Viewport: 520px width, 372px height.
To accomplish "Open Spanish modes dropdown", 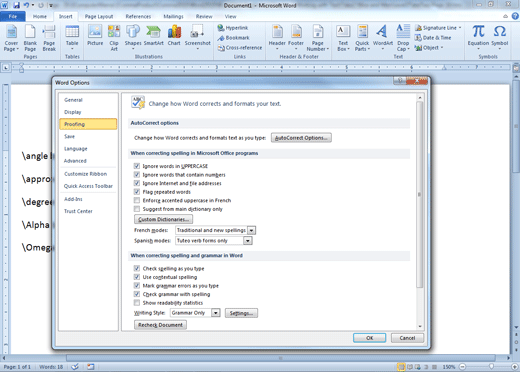I will pyautogui.click(x=247, y=240).
